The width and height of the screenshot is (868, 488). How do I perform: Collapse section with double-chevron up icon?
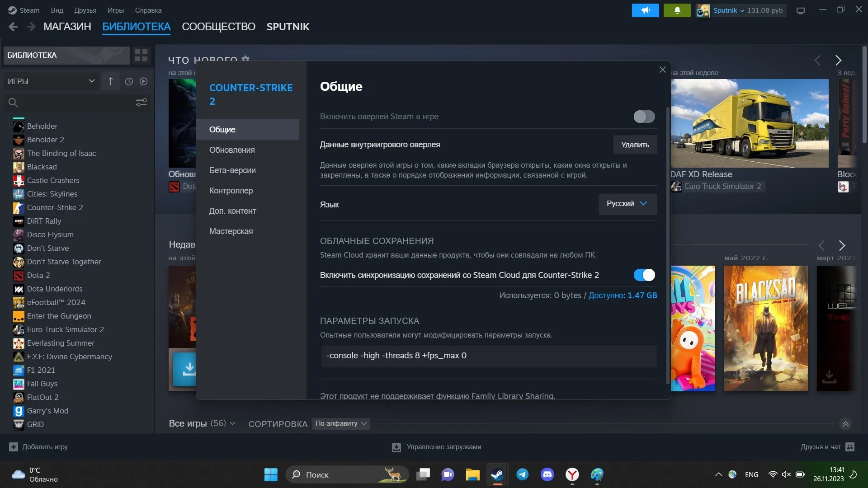point(845,424)
